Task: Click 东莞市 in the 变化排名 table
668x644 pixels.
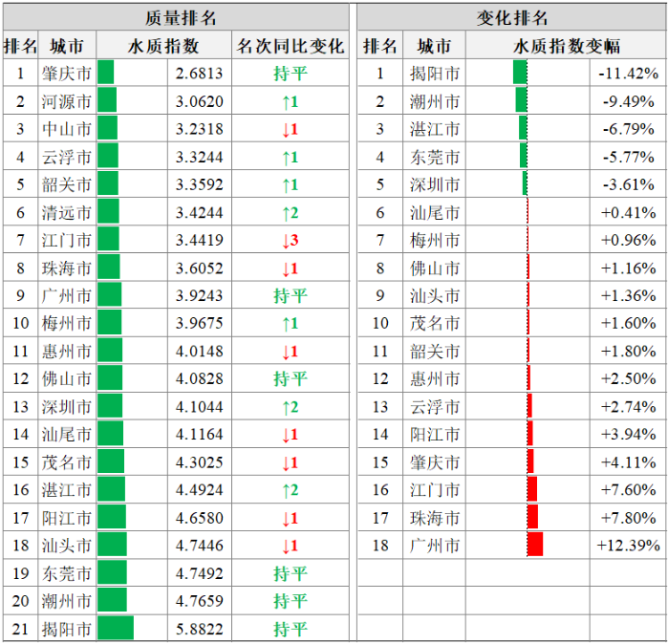Action: (x=434, y=157)
